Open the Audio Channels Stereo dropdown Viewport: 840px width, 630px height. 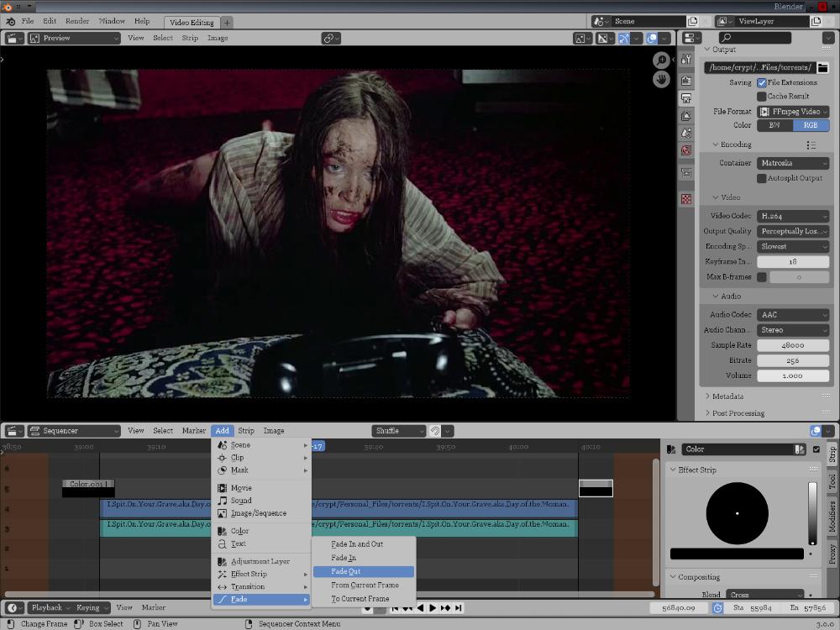[x=794, y=330]
